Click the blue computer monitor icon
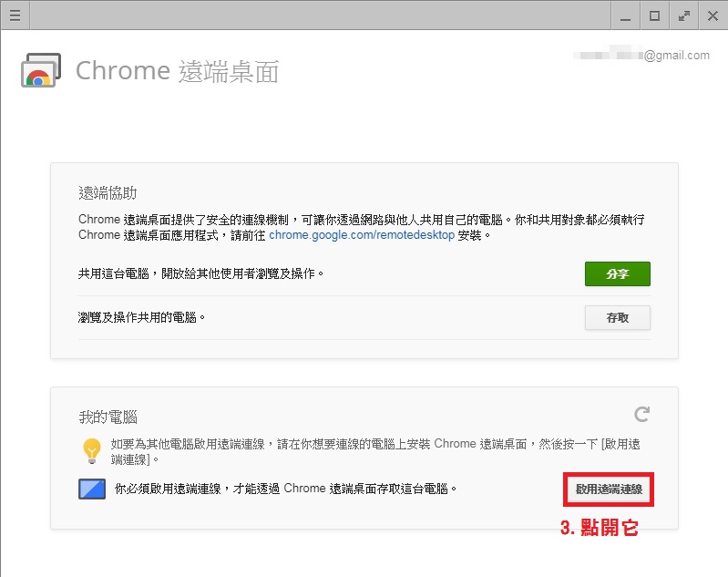The image size is (728, 577). tap(92, 489)
